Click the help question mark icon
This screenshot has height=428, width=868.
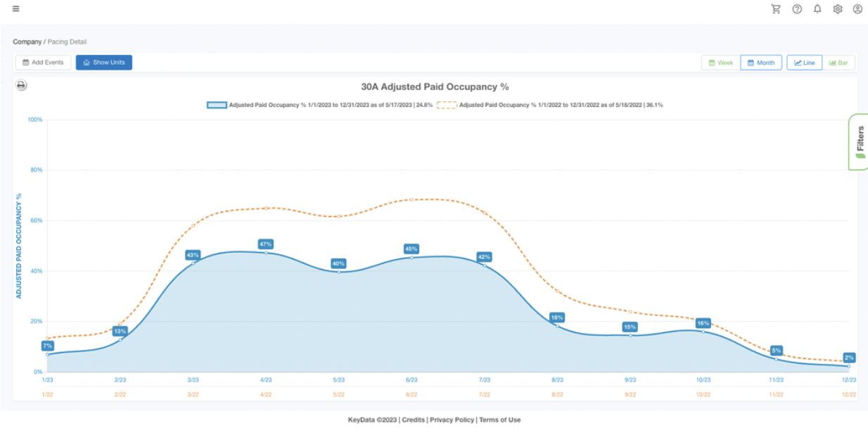pyautogui.click(x=797, y=9)
